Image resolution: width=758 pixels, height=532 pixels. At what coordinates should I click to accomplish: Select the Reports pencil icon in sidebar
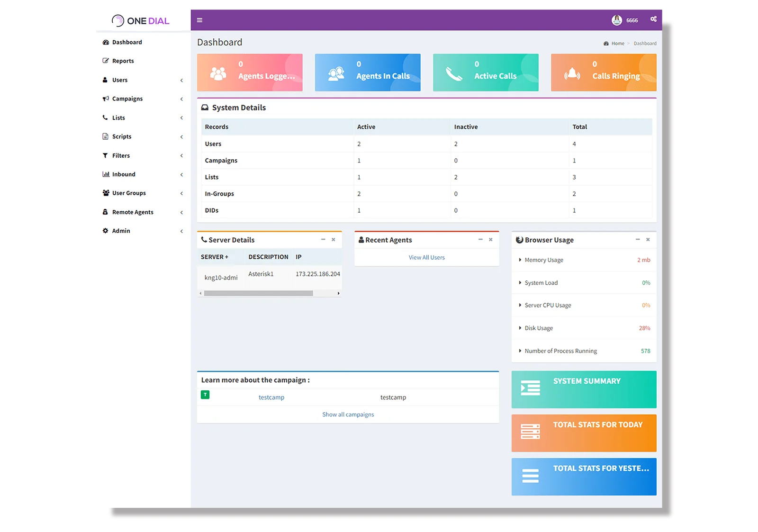[106, 61]
